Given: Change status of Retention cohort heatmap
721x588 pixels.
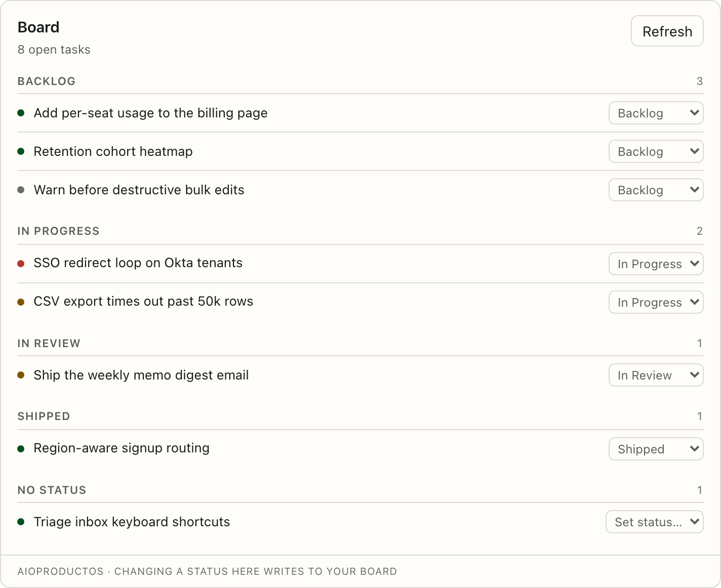Looking at the screenshot, I should [x=656, y=151].
